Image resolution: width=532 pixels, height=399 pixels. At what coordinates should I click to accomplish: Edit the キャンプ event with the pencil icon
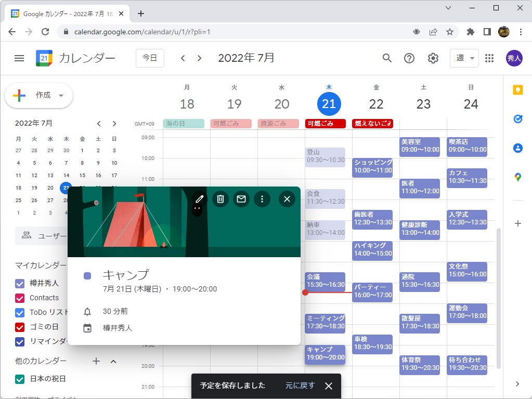click(x=199, y=199)
